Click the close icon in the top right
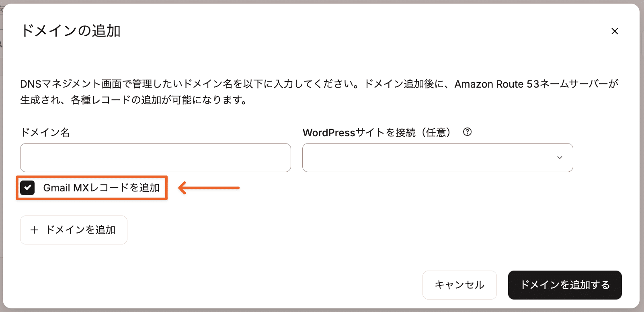 (x=615, y=31)
